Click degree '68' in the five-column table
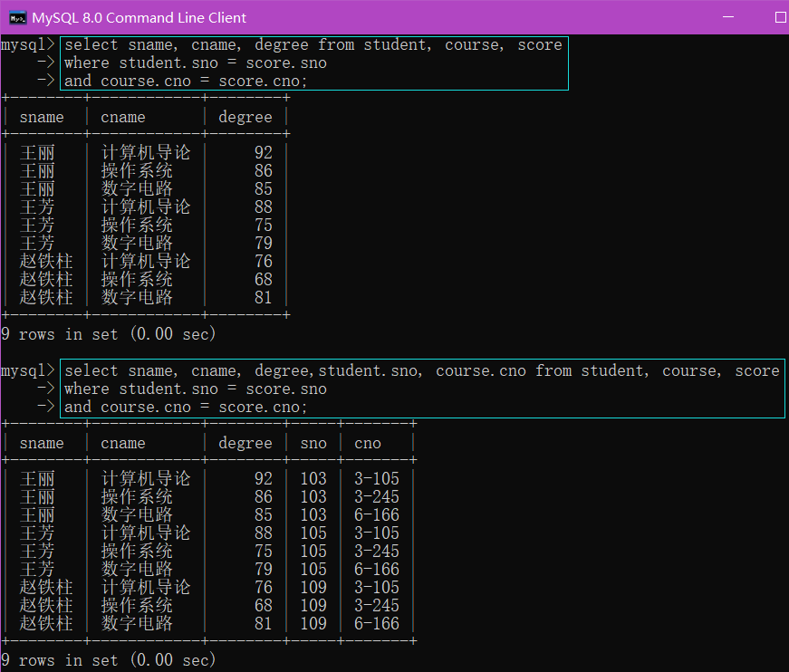 point(264,605)
